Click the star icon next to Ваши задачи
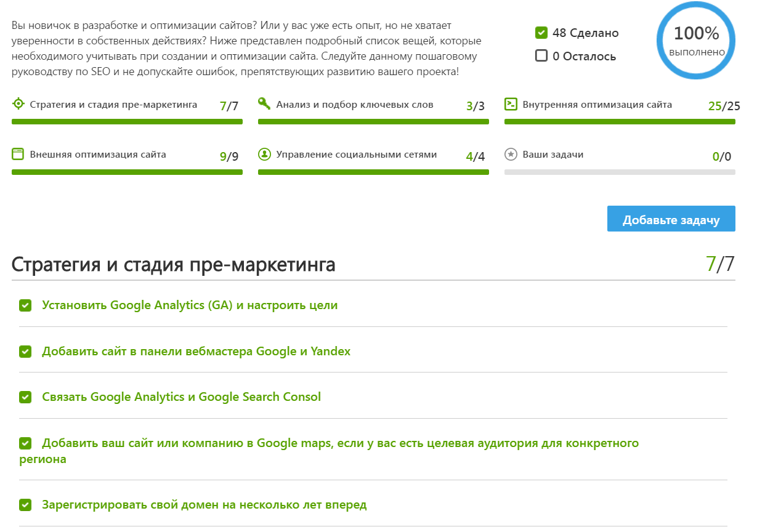The image size is (757, 532). pyautogui.click(x=511, y=155)
